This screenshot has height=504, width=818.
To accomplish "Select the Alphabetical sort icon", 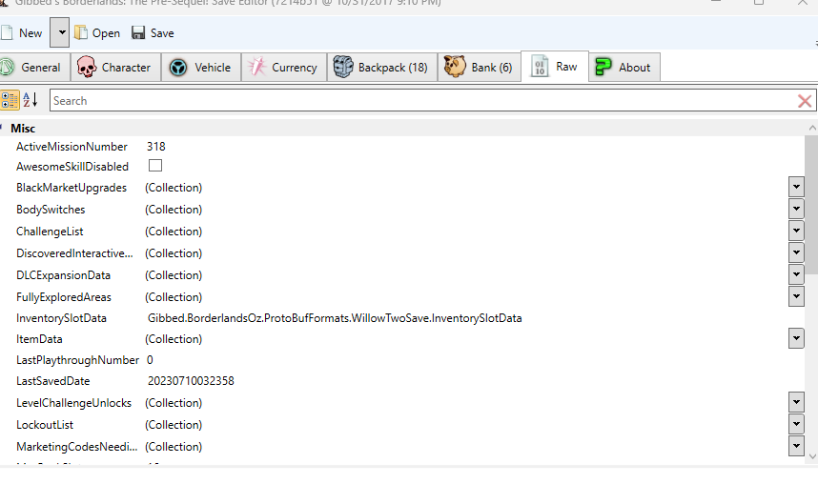I will (31, 99).
